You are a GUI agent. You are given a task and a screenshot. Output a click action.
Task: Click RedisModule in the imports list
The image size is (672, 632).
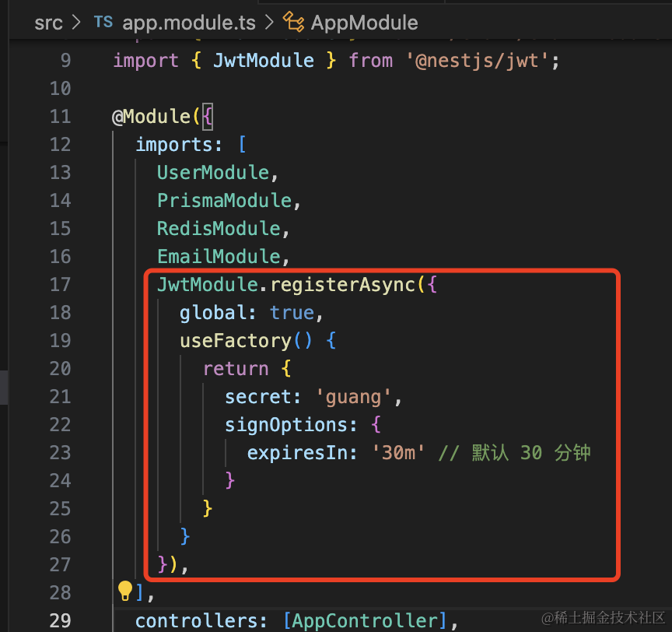tap(218, 228)
